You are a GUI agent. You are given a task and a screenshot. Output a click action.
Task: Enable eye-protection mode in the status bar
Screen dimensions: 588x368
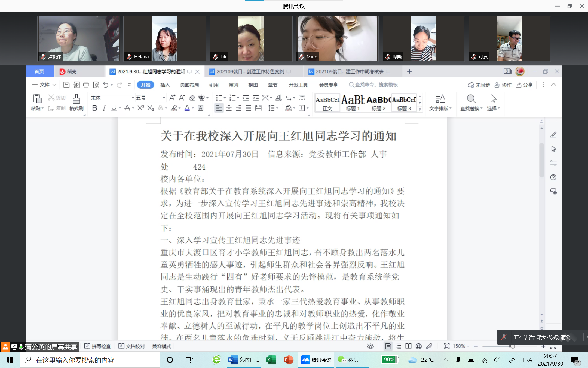(371, 346)
